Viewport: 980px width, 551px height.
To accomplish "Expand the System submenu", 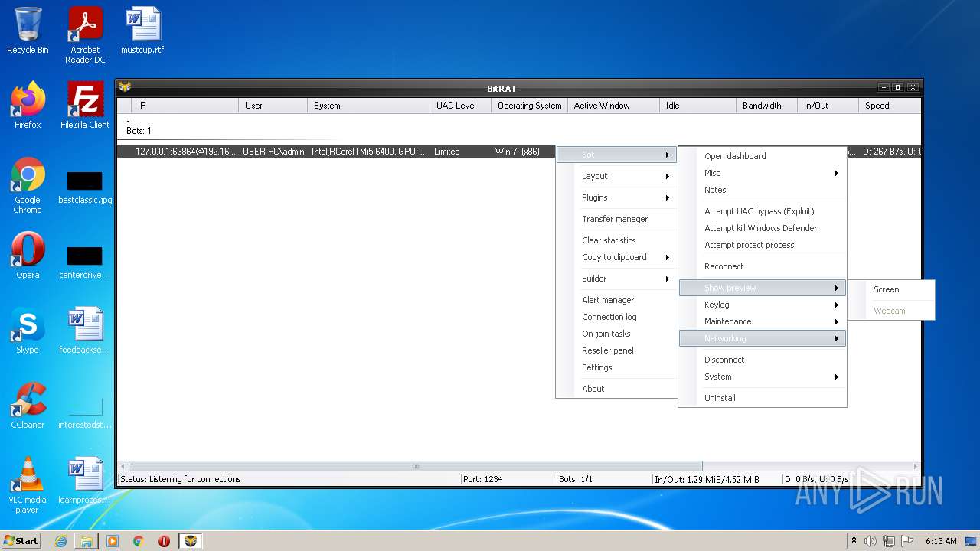I will tap(763, 377).
